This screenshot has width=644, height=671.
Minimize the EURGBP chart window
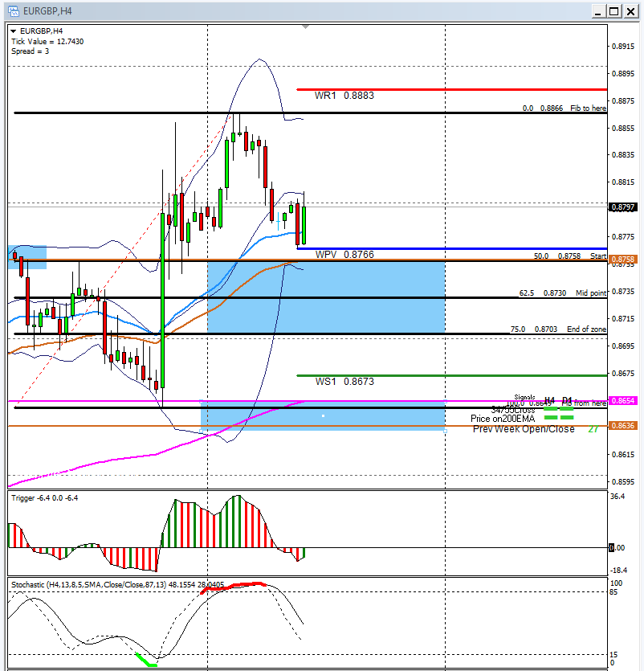click(599, 11)
